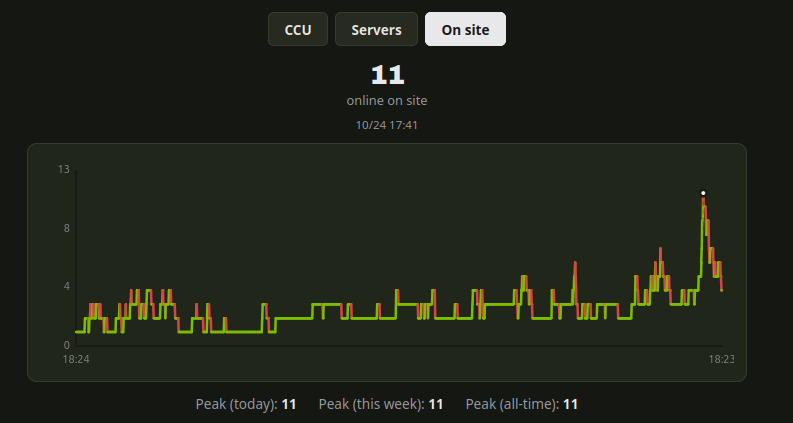The height and width of the screenshot is (423, 793).
Task: Open the Servers tab
Action: tap(376, 29)
